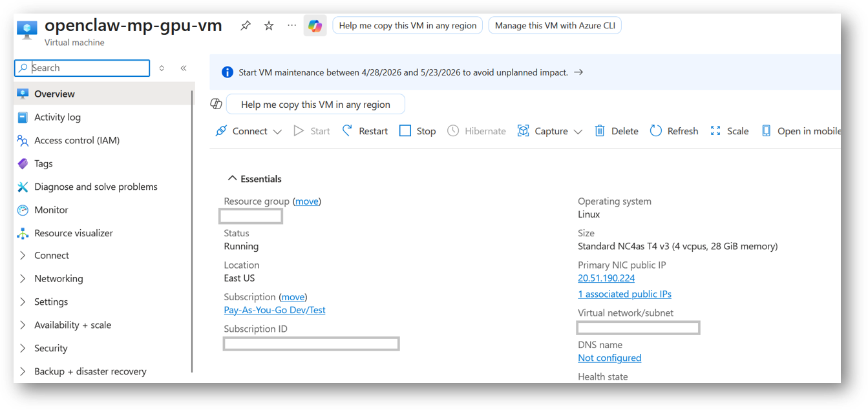Delete the virtual machine

tap(617, 131)
